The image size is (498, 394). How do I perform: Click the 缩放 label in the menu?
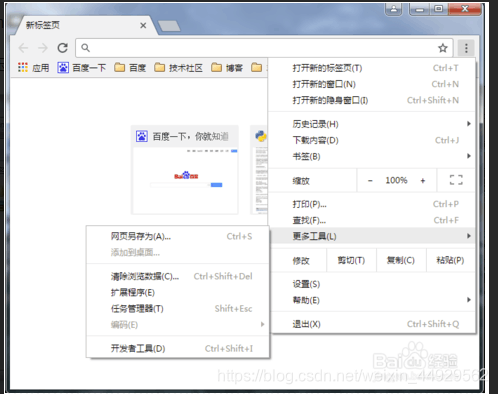point(301,181)
